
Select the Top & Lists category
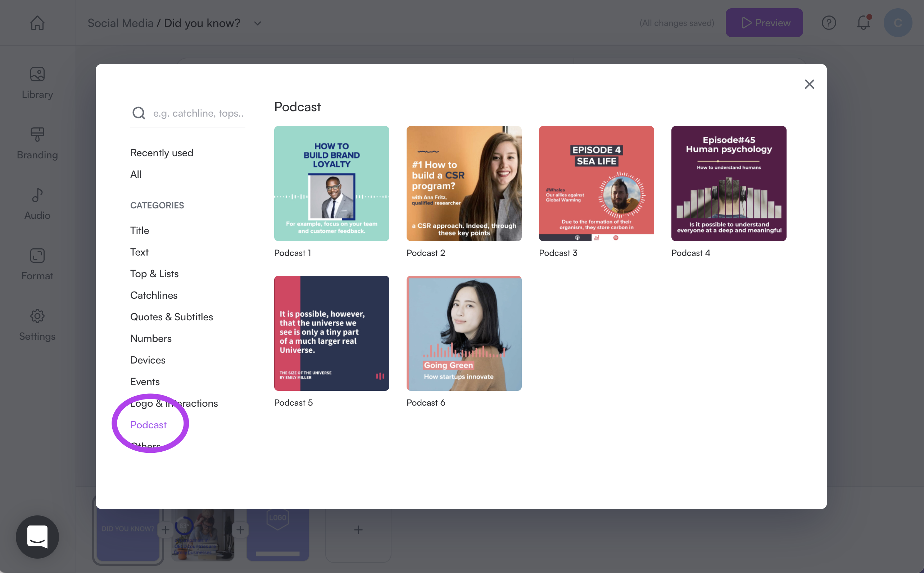coord(154,274)
